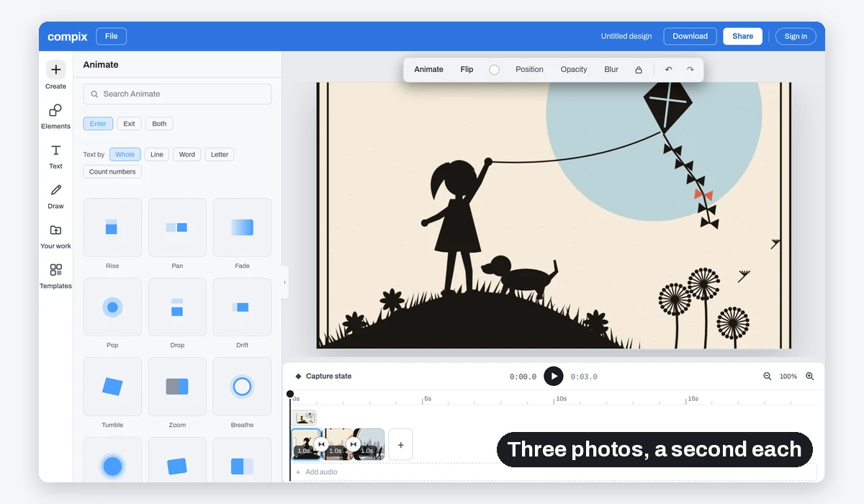Viewport: 864px width, 504px height.
Task: Choose the Pan animation
Action: 177,228
